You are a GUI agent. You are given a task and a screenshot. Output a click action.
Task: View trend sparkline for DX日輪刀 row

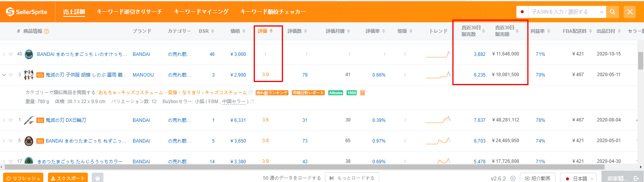tap(438, 120)
